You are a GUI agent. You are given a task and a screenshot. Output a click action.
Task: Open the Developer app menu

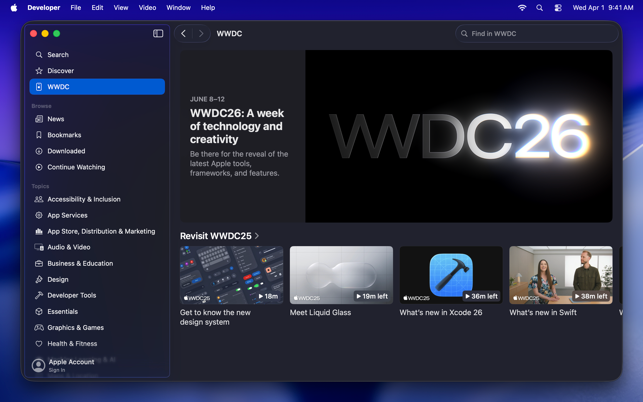[x=44, y=8]
